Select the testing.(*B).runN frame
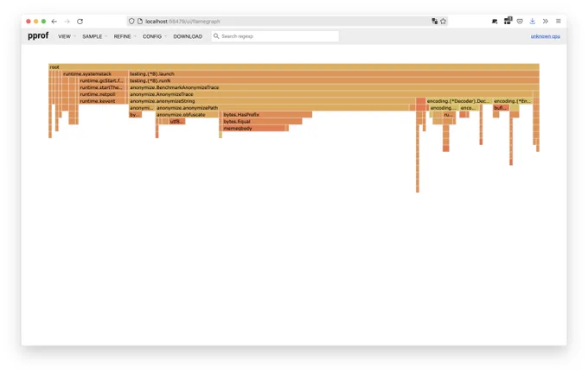 pos(334,80)
